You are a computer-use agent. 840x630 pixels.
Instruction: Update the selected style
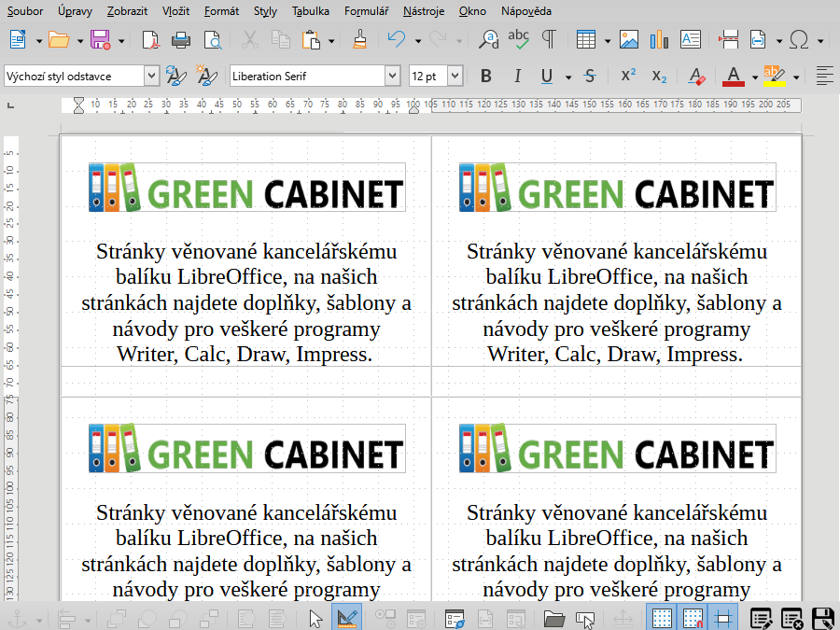(175, 77)
